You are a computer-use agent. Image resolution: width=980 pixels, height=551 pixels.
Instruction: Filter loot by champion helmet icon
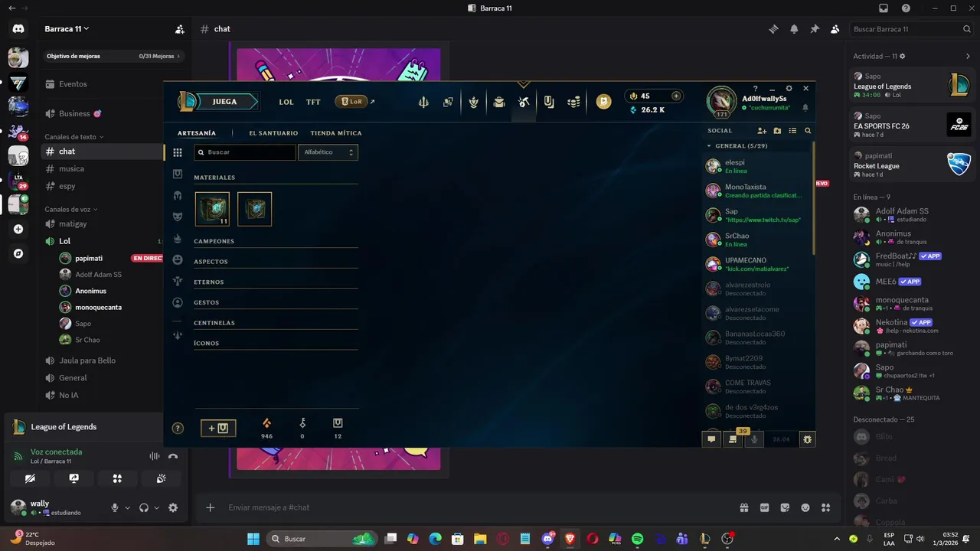tap(178, 196)
